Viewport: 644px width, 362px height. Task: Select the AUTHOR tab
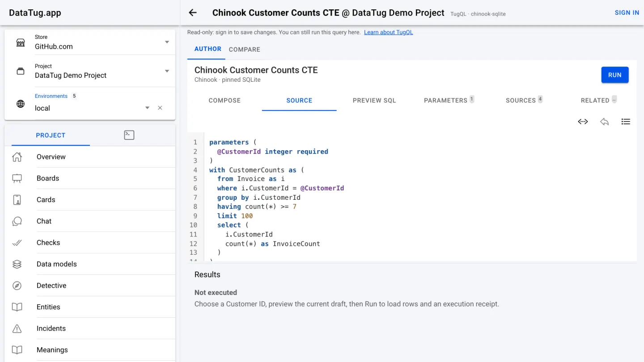tap(208, 49)
